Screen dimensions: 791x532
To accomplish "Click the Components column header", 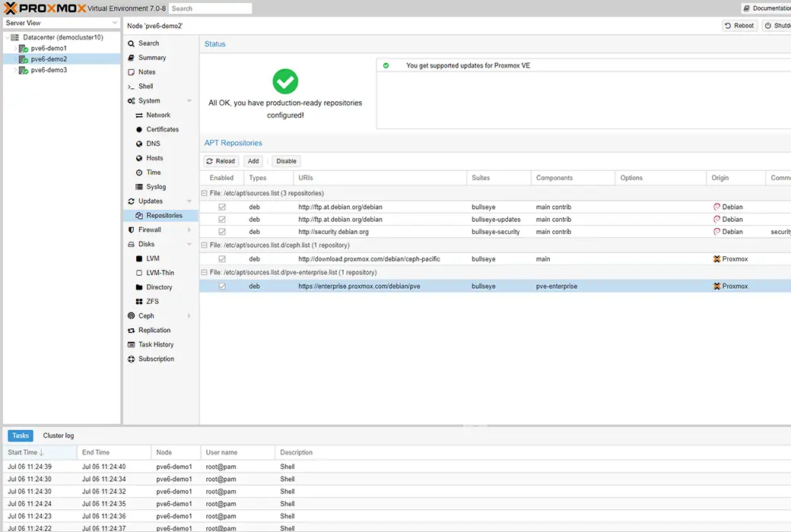I will 573,178.
